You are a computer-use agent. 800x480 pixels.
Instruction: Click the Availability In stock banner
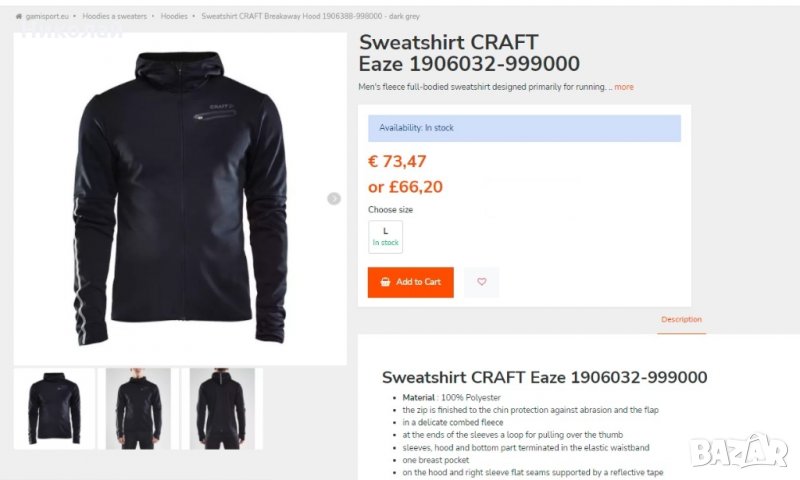point(524,128)
